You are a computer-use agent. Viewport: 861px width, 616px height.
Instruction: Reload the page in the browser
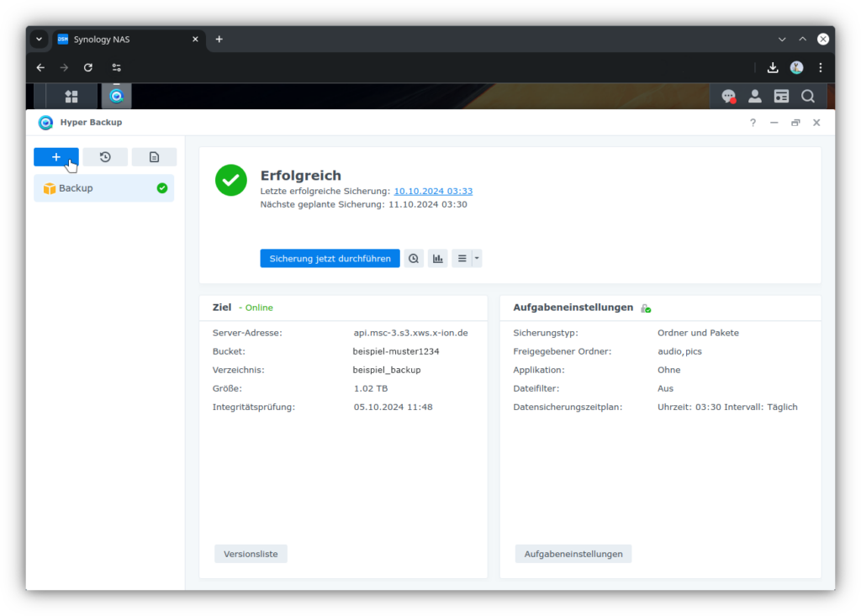(87, 67)
